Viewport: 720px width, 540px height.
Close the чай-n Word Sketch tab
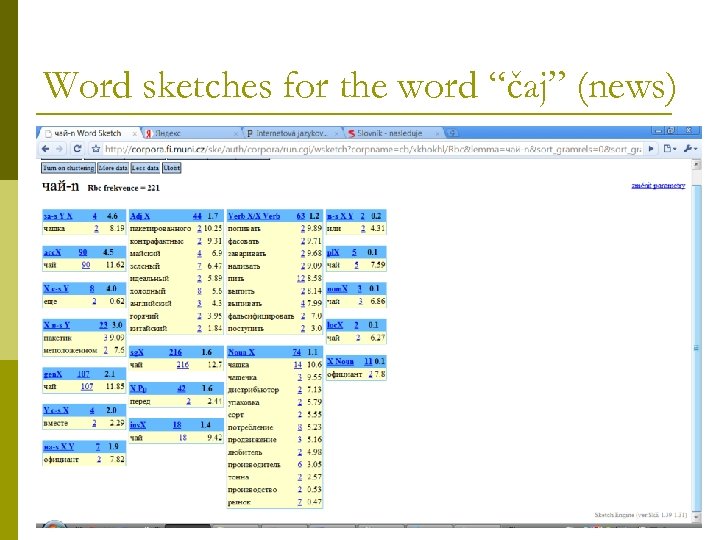pyautogui.click(x=135, y=134)
